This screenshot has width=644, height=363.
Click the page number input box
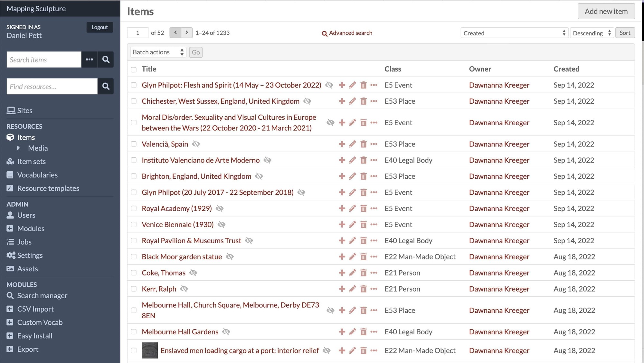[x=138, y=33]
